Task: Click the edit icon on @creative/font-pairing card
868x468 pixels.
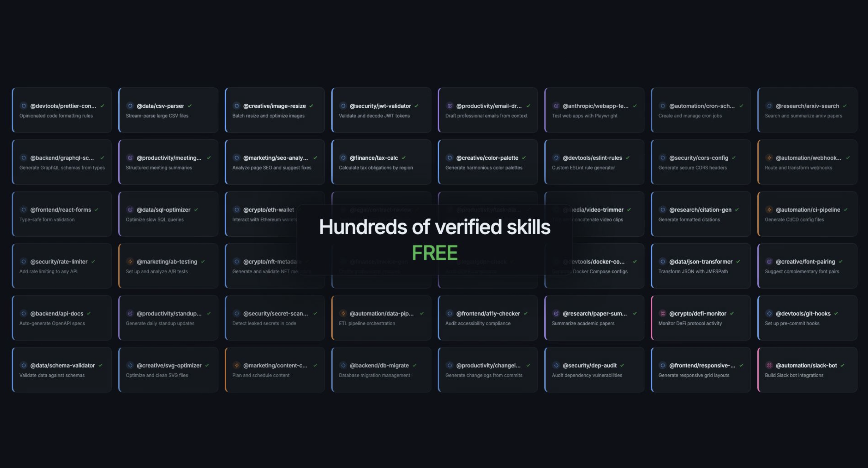Action: [x=769, y=261]
